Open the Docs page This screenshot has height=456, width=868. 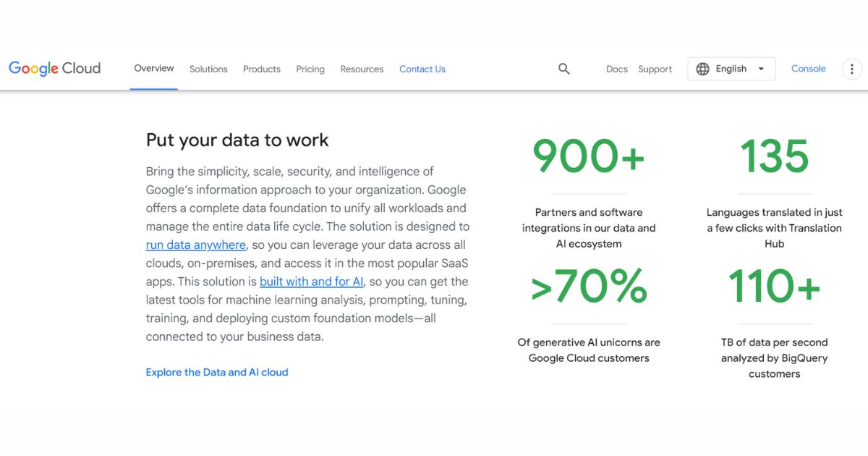tap(616, 69)
